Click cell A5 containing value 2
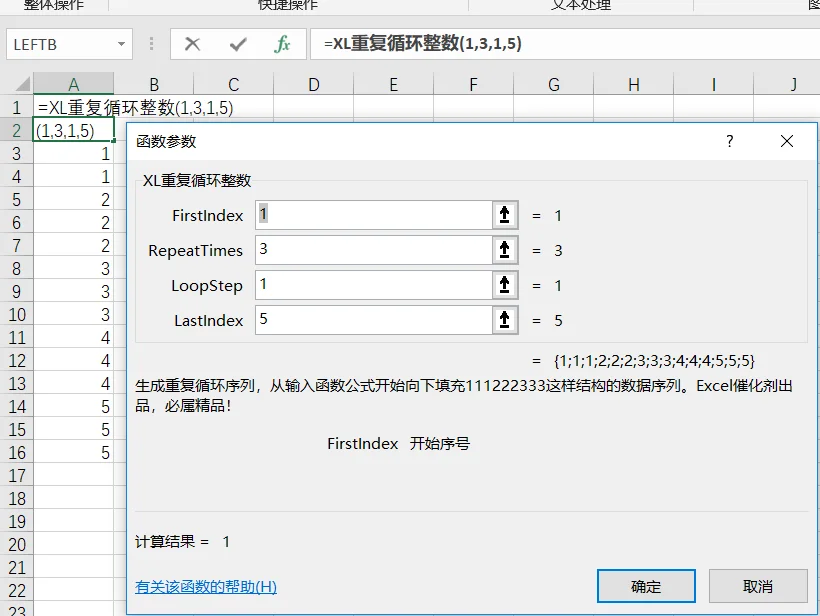The height and width of the screenshot is (616, 820). (74, 199)
